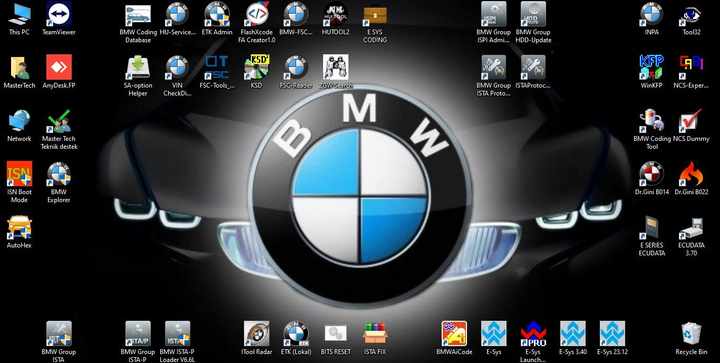Open Master Tech Teknik destek shortcut
Screen dimensions: 720x363
coord(59,129)
